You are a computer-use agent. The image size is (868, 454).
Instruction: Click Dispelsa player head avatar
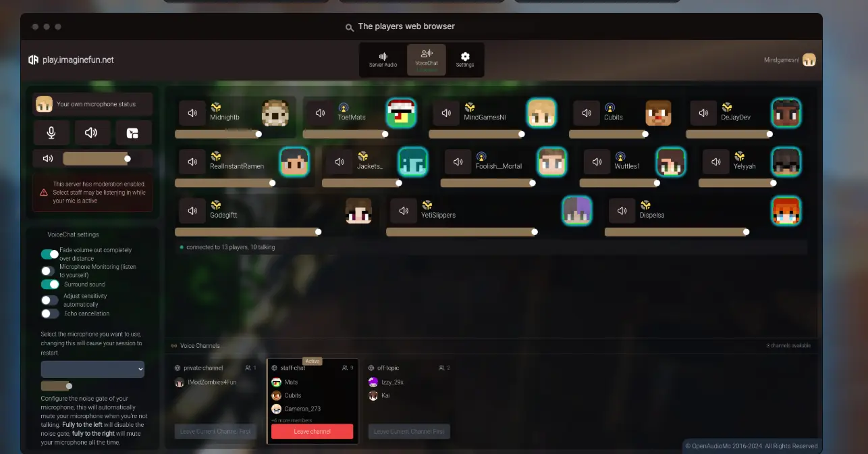(x=786, y=211)
